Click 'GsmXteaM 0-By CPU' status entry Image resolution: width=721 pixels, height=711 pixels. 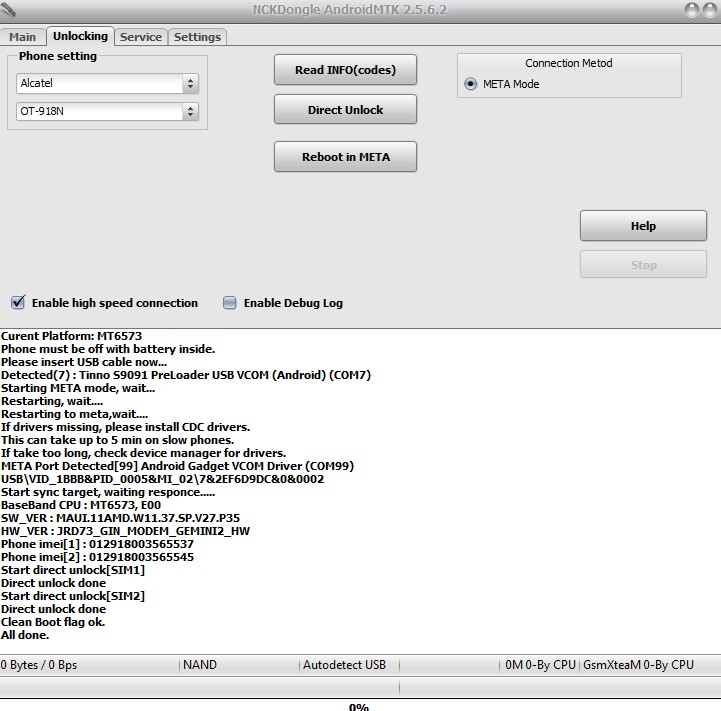638,665
